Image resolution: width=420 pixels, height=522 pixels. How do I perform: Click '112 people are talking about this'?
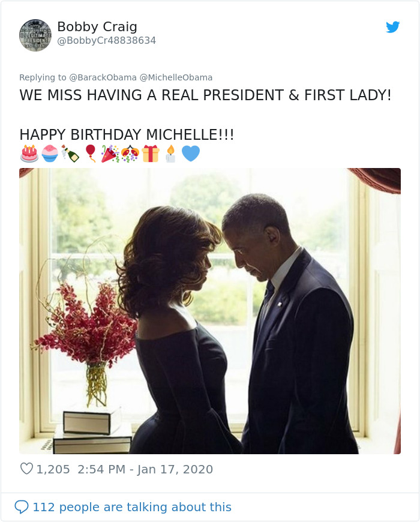tap(131, 507)
